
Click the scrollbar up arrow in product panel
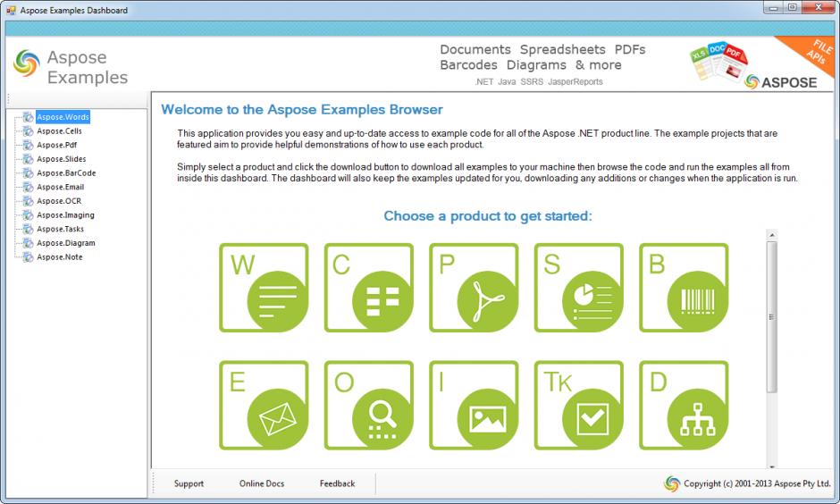(x=772, y=235)
